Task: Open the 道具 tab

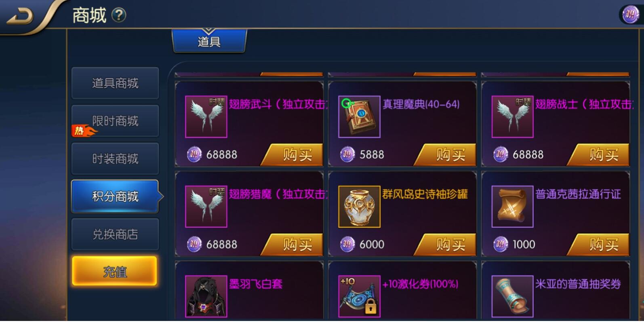Action: pos(209,41)
